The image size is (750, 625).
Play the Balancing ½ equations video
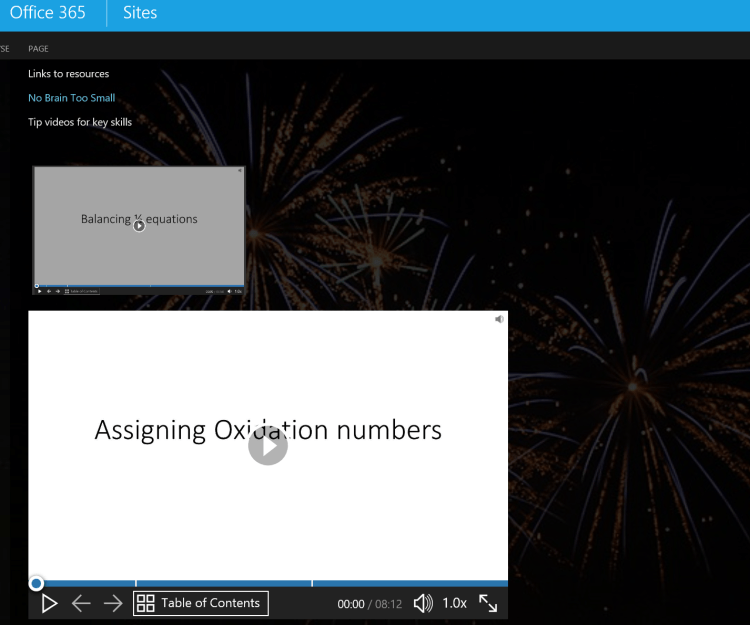pyautogui.click(x=139, y=225)
